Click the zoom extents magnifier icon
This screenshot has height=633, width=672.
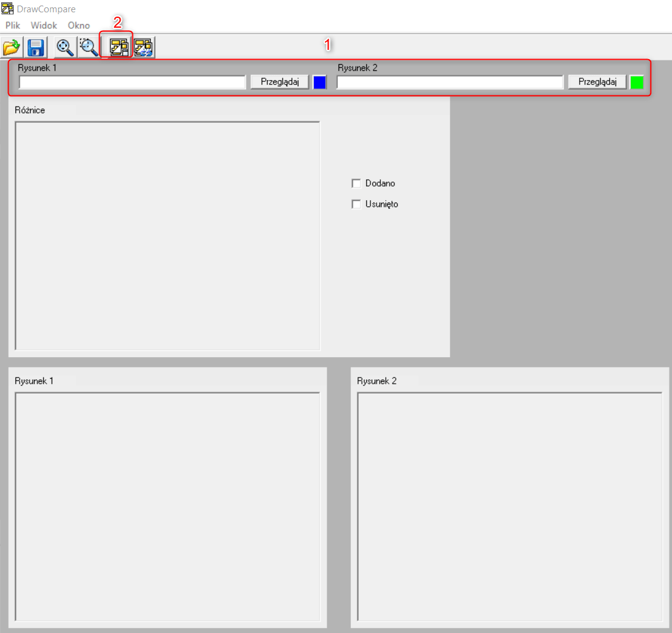point(65,47)
